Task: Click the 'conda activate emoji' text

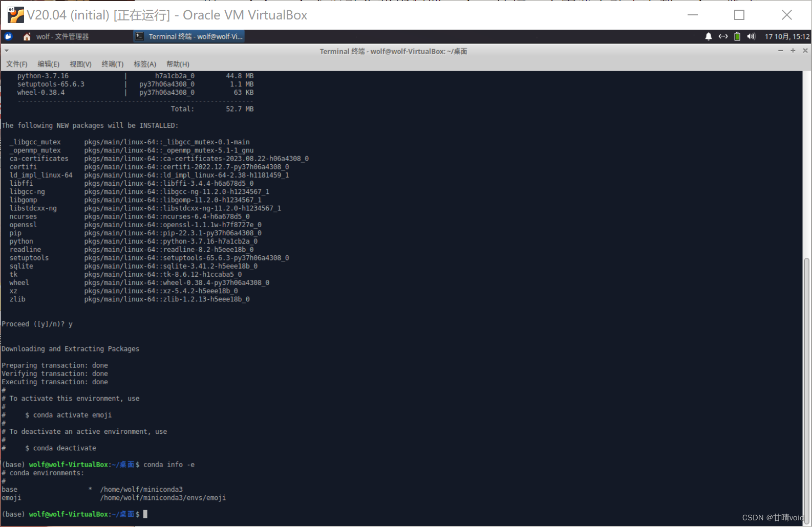Action: (72, 415)
